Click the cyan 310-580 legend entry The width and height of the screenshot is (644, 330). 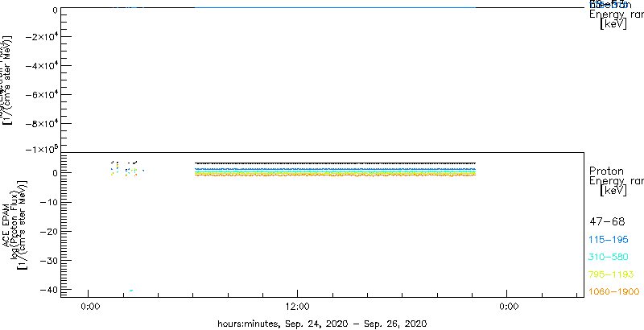609,258
